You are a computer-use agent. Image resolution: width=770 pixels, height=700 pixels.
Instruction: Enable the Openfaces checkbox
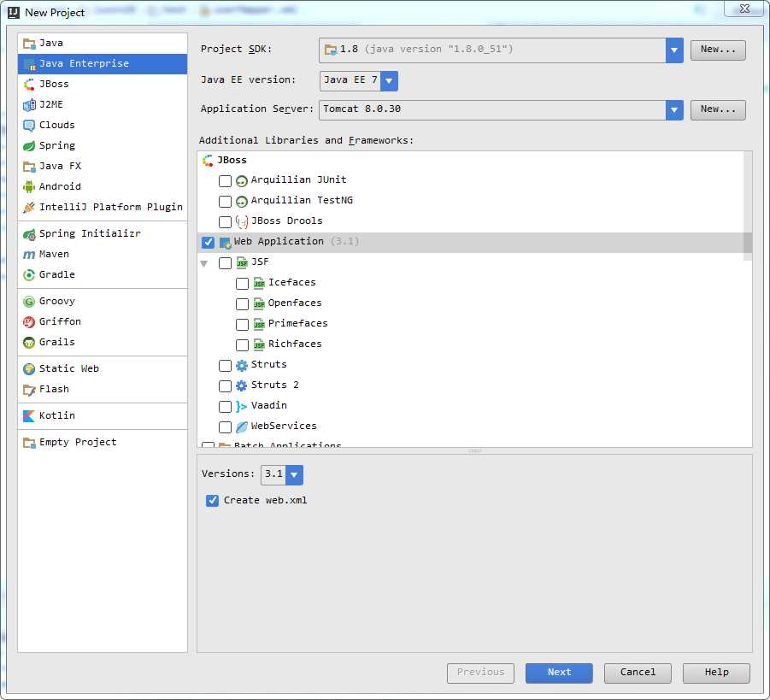click(x=242, y=304)
